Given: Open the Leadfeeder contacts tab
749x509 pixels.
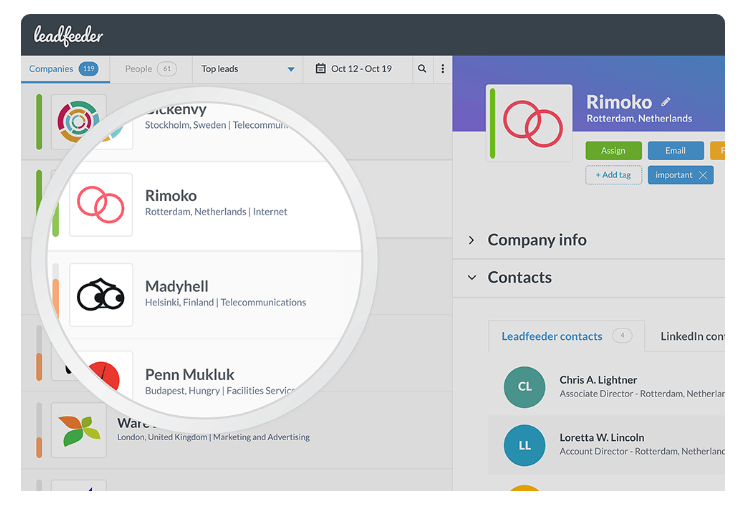Looking at the screenshot, I should pyautogui.click(x=567, y=336).
